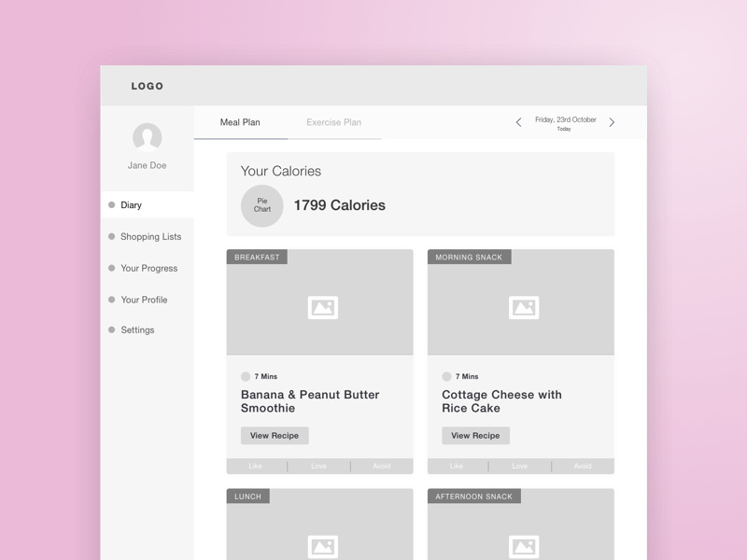Like the Banana & Peanut Butter Smoothie

256,466
